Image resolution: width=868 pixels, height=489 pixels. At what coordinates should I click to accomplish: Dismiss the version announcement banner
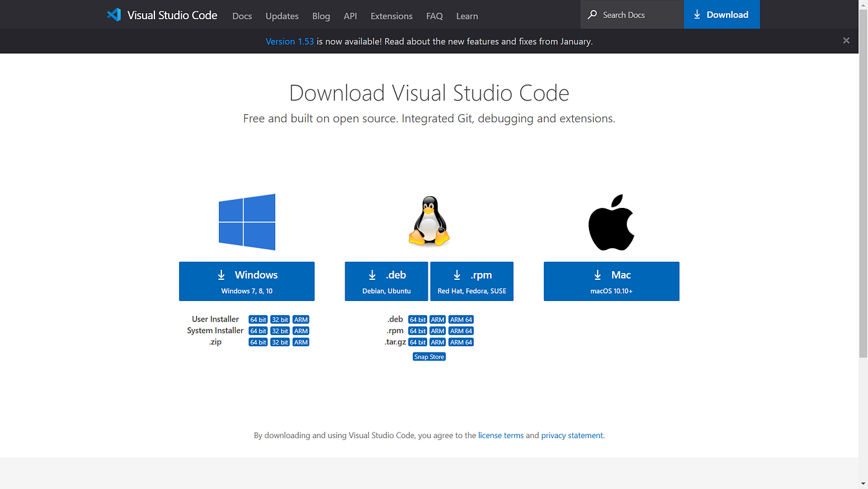pyautogui.click(x=846, y=40)
